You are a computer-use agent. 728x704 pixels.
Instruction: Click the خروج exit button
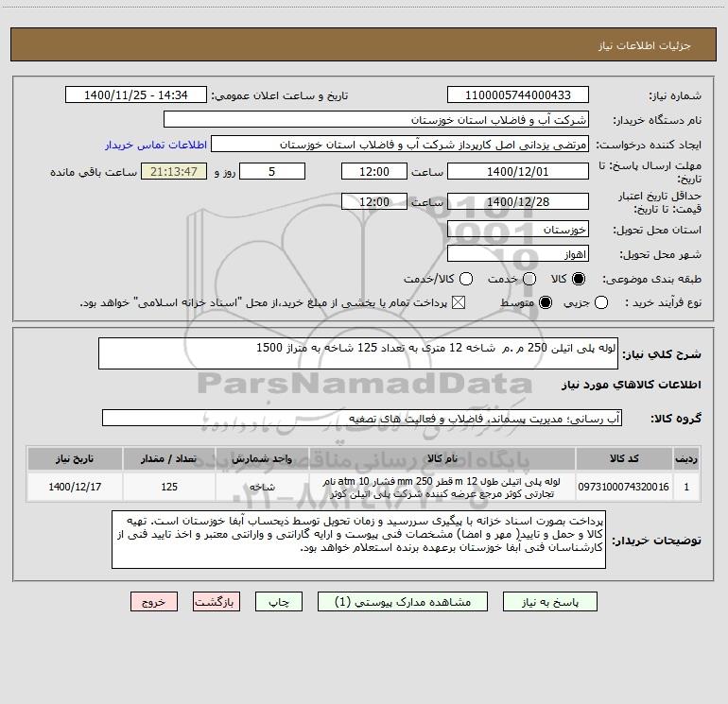pyautogui.click(x=154, y=602)
